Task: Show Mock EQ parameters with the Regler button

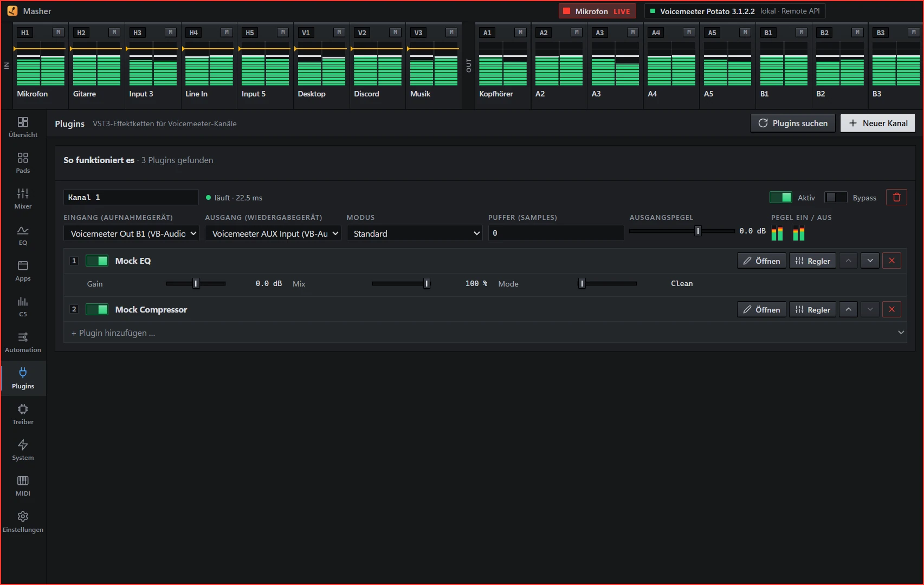Action: click(812, 261)
